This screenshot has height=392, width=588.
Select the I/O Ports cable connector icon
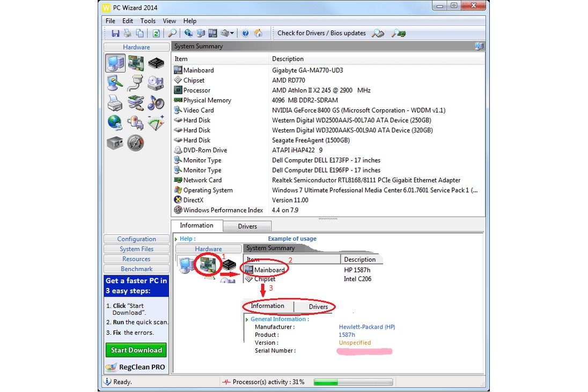[135, 83]
